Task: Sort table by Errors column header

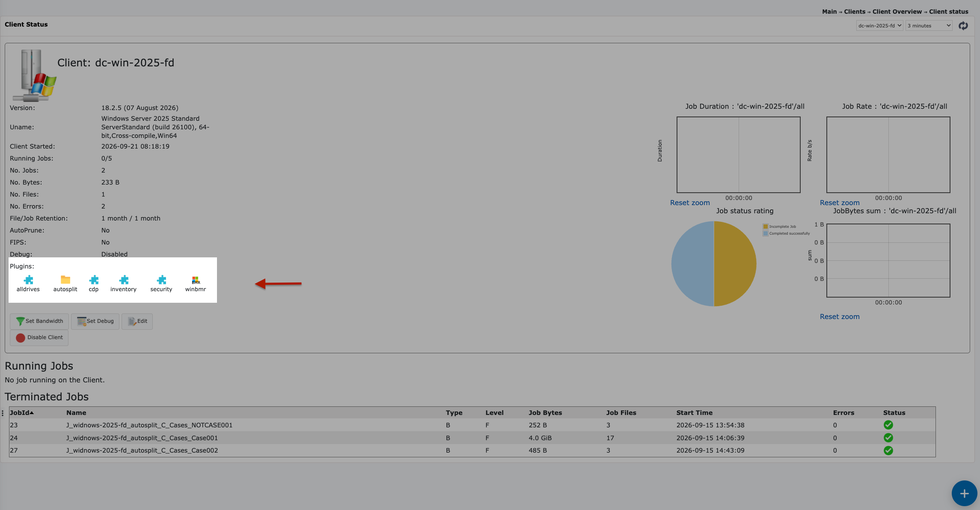Action: pos(843,413)
